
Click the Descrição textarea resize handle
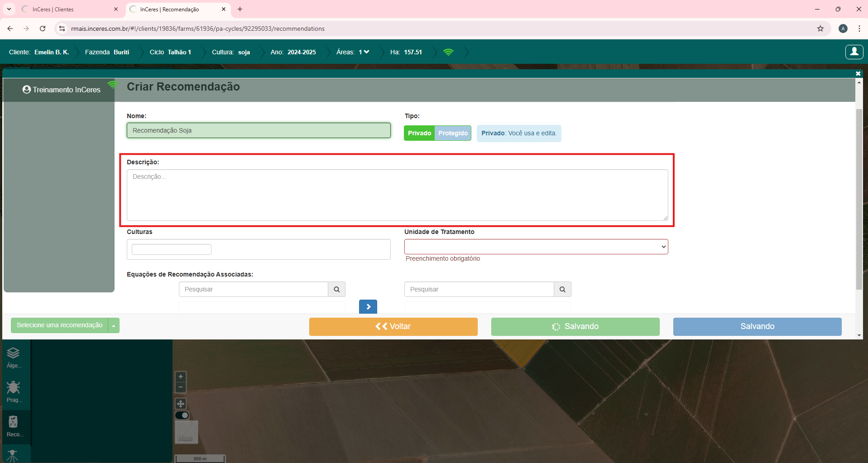coord(665,218)
